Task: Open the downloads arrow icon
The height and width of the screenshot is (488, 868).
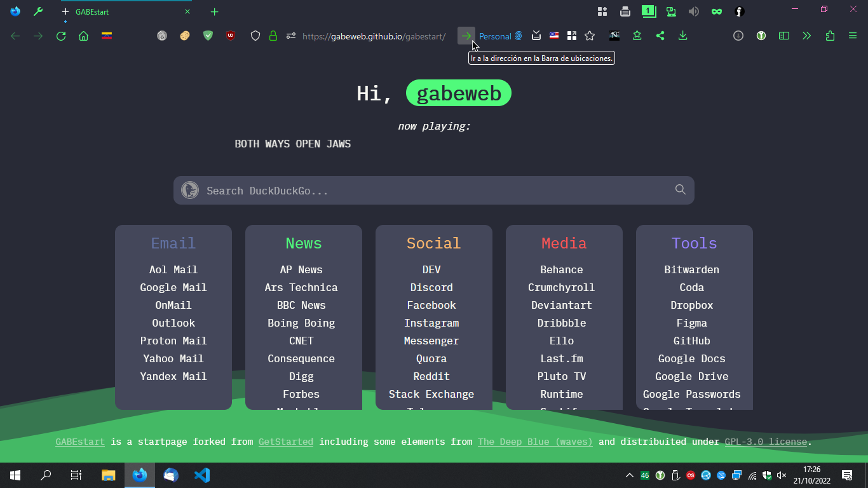Action: pyautogui.click(x=683, y=36)
